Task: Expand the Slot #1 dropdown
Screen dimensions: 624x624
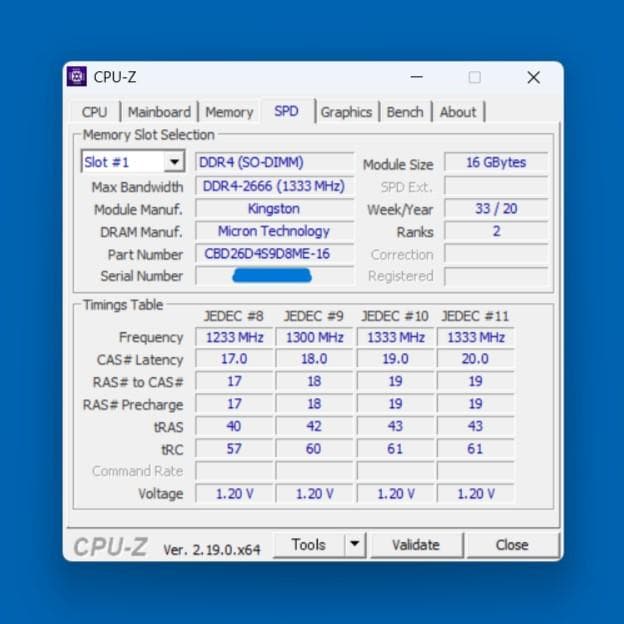Action: [174, 162]
